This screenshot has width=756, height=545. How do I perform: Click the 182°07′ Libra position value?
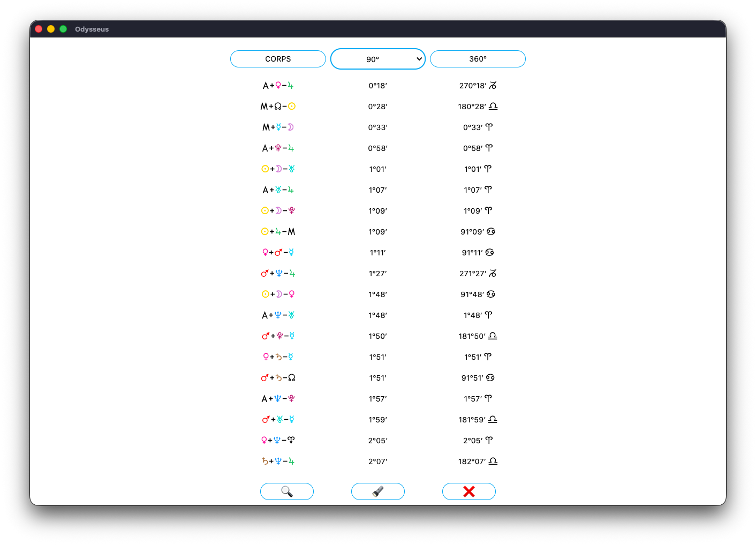pos(478,461)
